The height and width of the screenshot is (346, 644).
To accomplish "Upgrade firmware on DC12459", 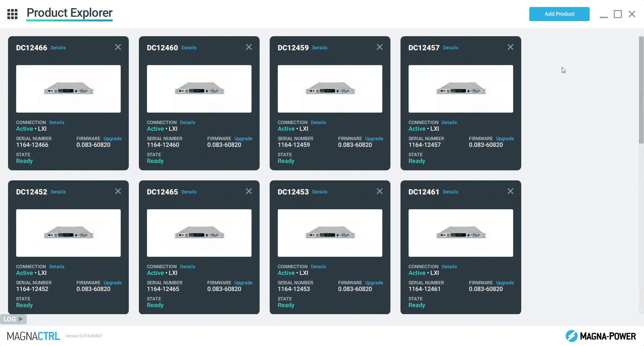I will click(x=374, y=139).
